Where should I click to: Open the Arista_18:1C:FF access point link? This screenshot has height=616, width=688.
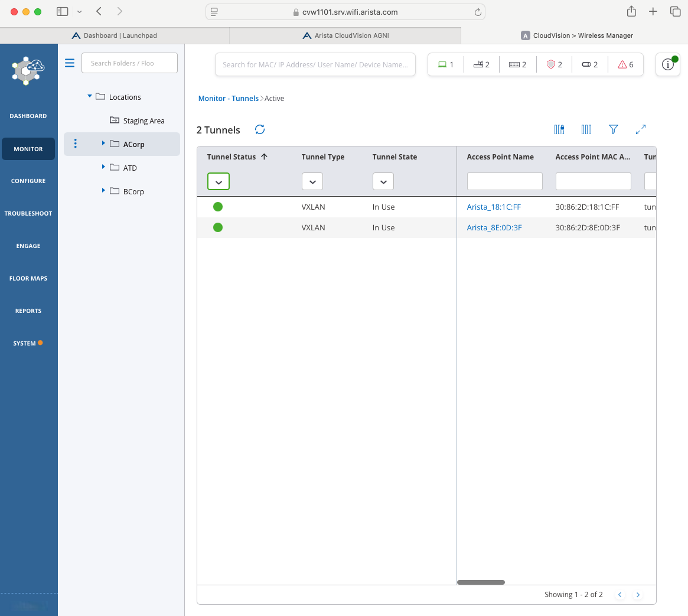tap(494, 207)
